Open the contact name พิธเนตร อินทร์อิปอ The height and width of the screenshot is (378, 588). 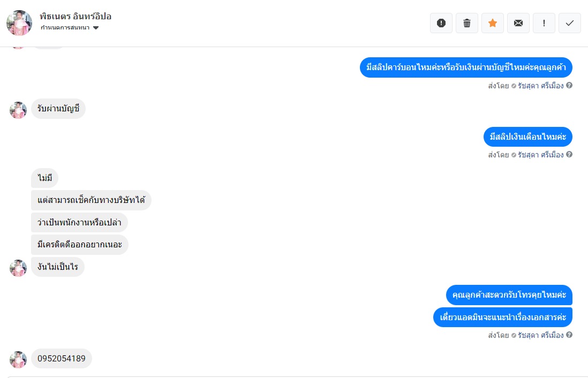(x=76, y=17)
